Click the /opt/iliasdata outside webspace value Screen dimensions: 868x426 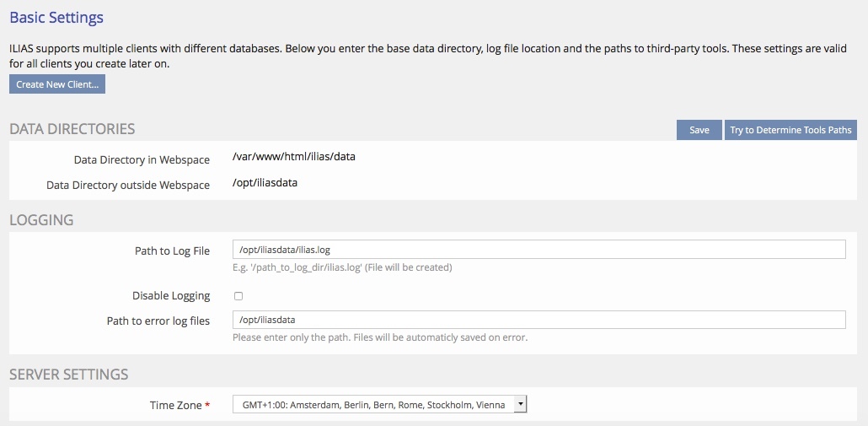coord(265,182)
